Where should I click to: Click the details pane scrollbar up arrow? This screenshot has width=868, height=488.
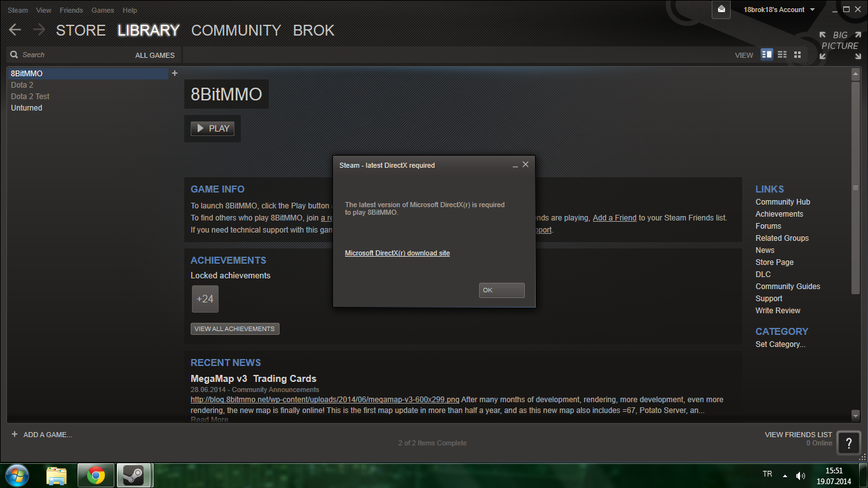point(855,74)
